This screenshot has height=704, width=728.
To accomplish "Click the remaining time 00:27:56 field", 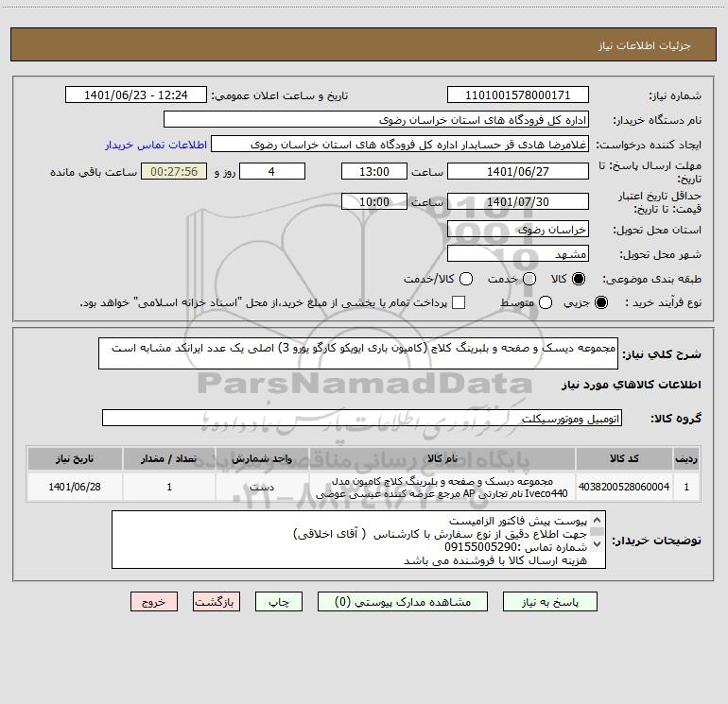I will pyautogui.click(x=174, y=171).
